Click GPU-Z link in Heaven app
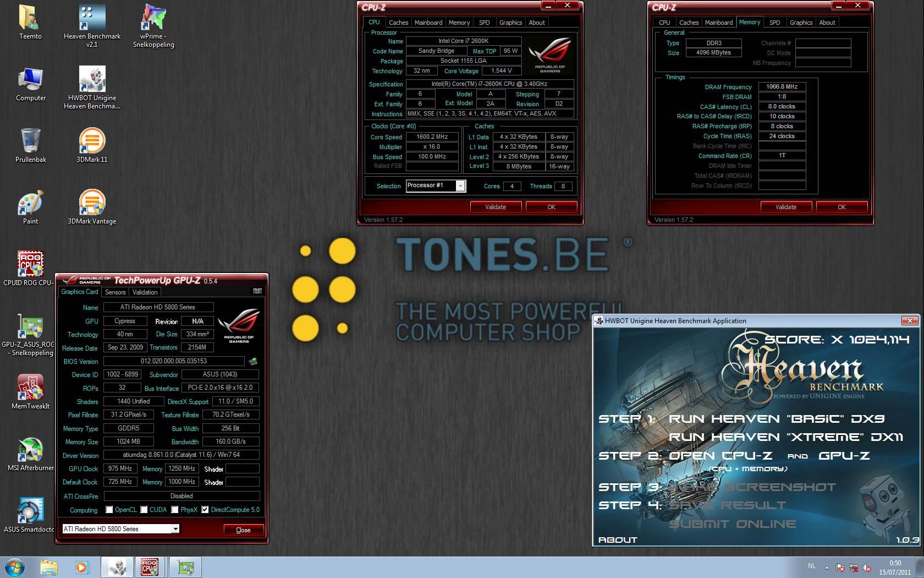This screenshot has width=924, height=578. (844, 456)
